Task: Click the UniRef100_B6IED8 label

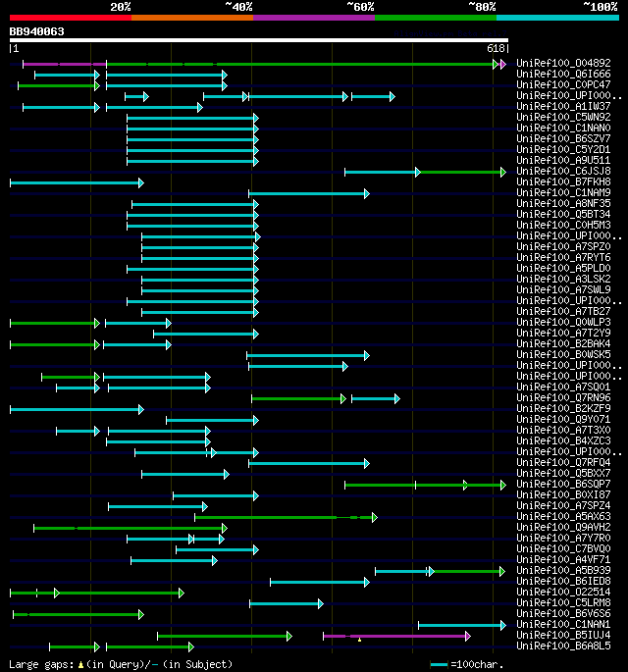Action: [563, 581]
